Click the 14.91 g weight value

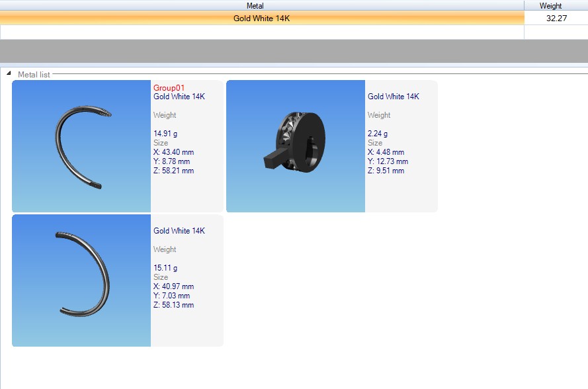[x=165, y=134]
